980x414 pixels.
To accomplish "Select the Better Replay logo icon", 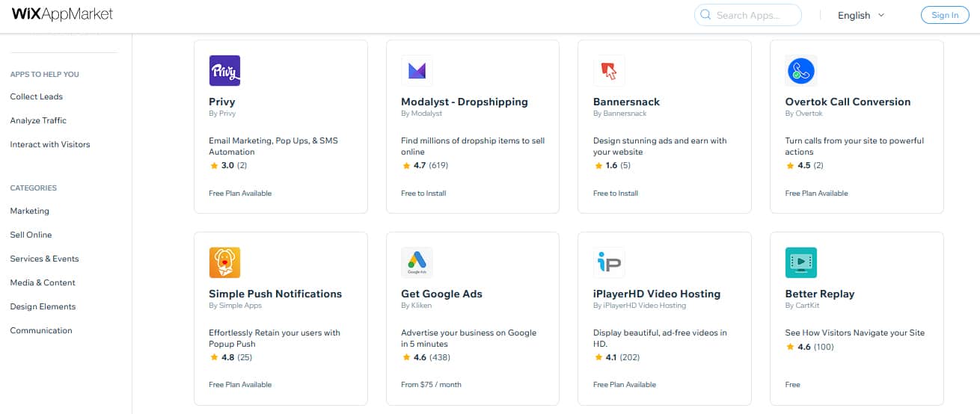I will (801, 262).
